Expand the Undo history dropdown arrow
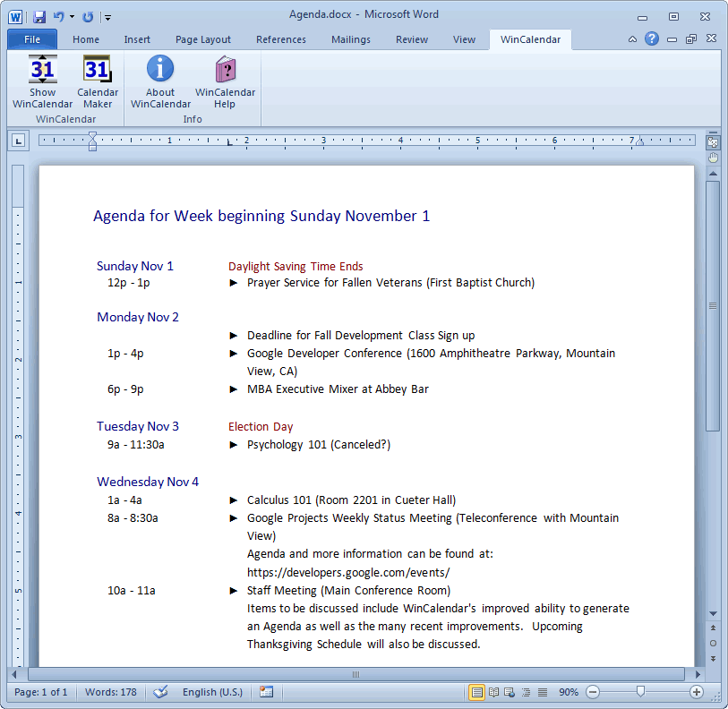The image size is (728, 709). pos(72,17)
